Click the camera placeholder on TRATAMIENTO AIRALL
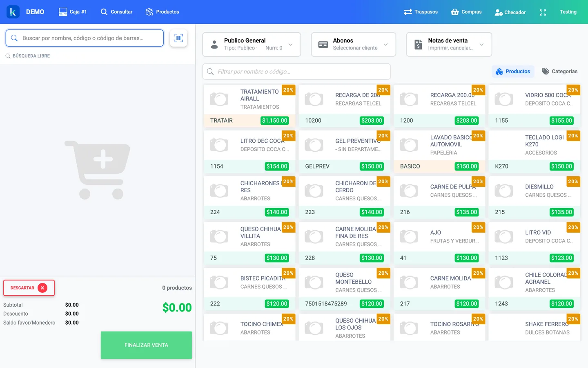The image size is (588, 368). (219, 99)
